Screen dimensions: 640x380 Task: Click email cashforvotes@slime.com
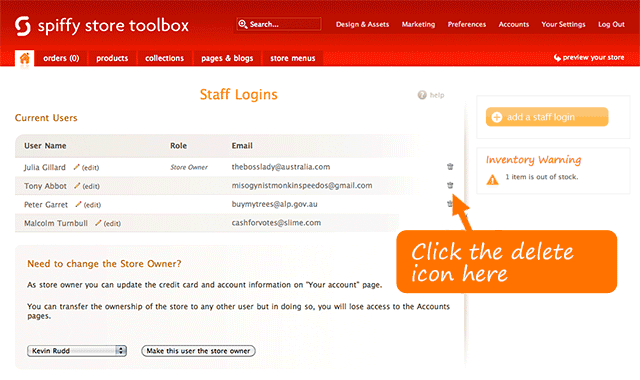click(x=276, y=223)
